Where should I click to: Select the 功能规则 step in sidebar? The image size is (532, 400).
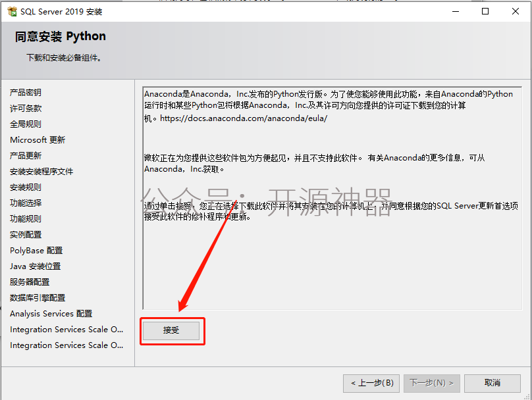(x=26, y=219)
